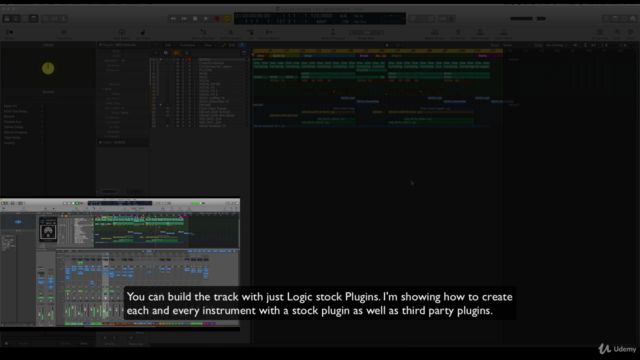This screenshot has width=640, height=360.
Task: Toggle the orange Hide tracks H button
Action: (x=176, y=53)
